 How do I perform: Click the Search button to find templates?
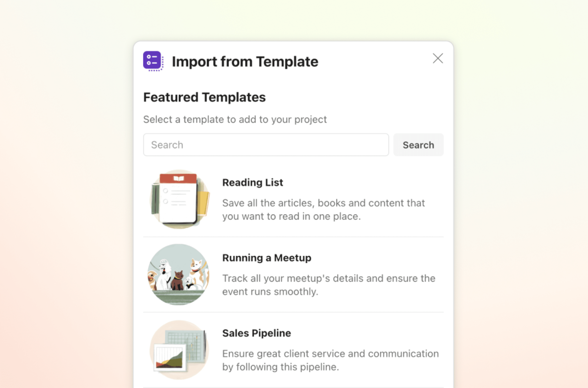[418, 145]
